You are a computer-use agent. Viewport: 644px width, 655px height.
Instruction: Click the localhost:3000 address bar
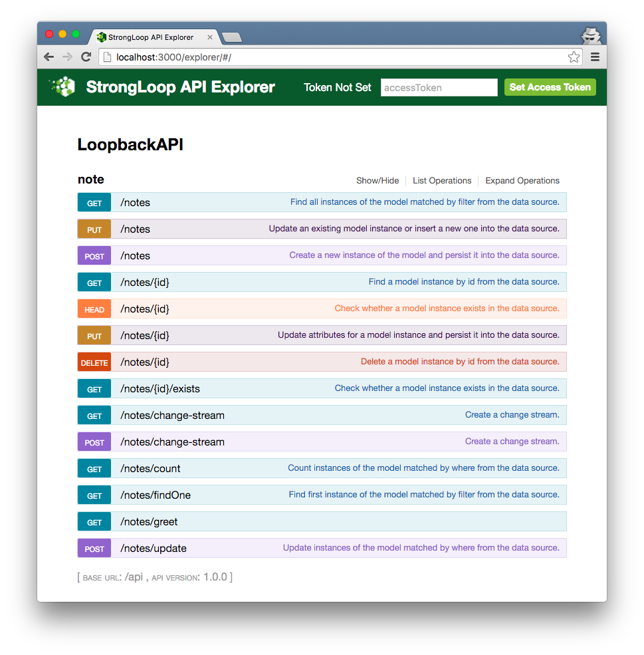(340, 57)
